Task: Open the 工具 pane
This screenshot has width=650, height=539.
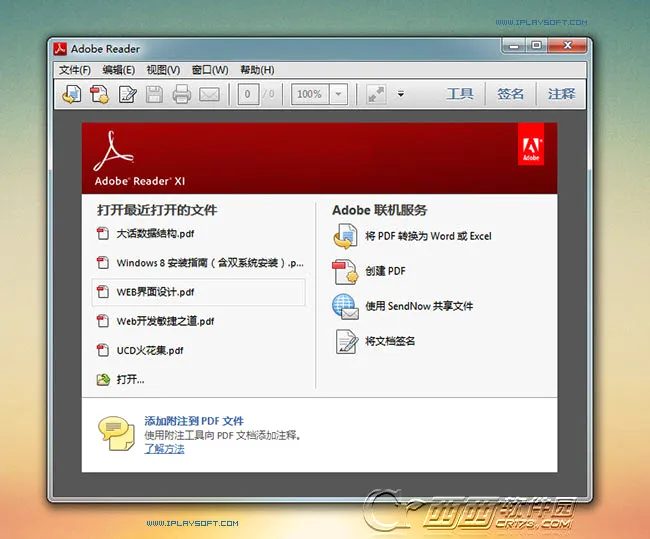Action: tap(460, 94)
